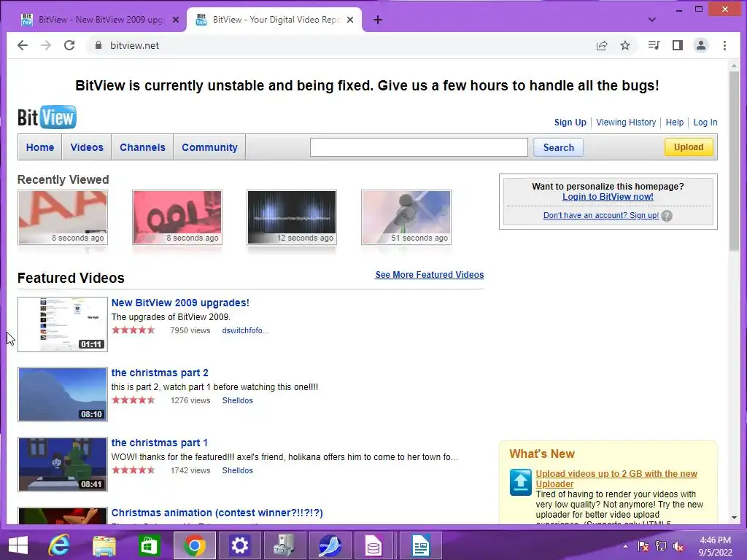
Task: Open the Community navigation tab
Action: coord(209,147)
